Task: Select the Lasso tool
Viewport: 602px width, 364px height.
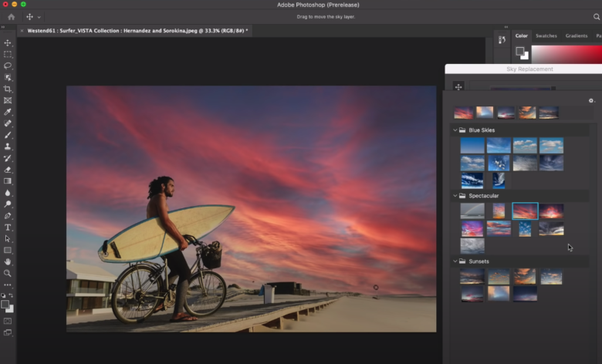Action: coord(8,66)
